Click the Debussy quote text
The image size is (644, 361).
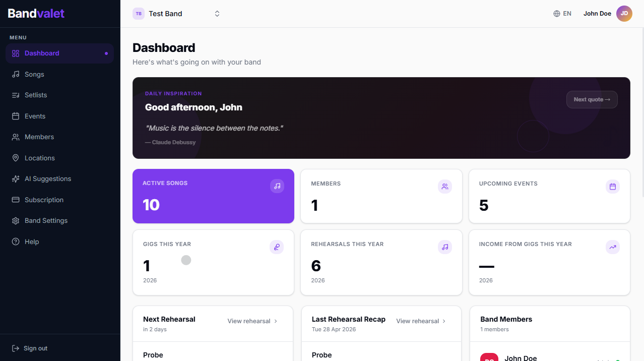tap(214, 128)
